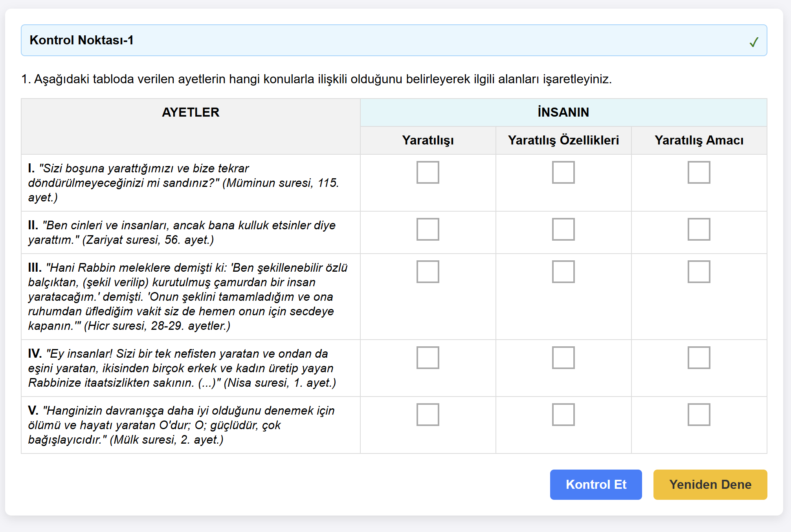Tick Yaratılış Özellikleri box for verse I
Screen dimensions: 791x532
563,172
